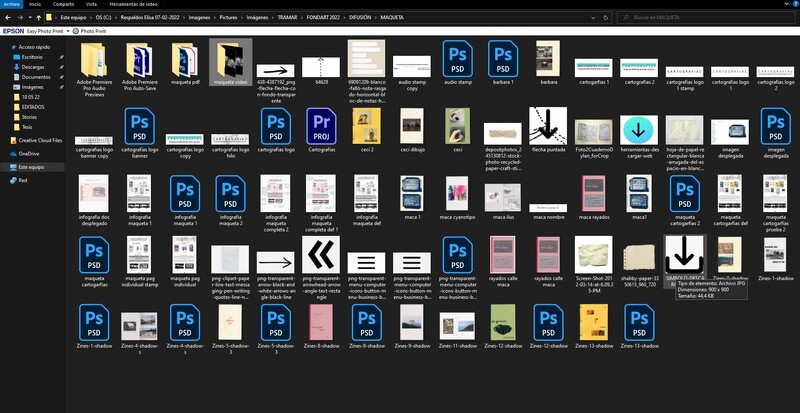Select the audio stamp PSD file
Image resolution: width=800 pixels, height=413 pixels.
(x=458, y=62)
